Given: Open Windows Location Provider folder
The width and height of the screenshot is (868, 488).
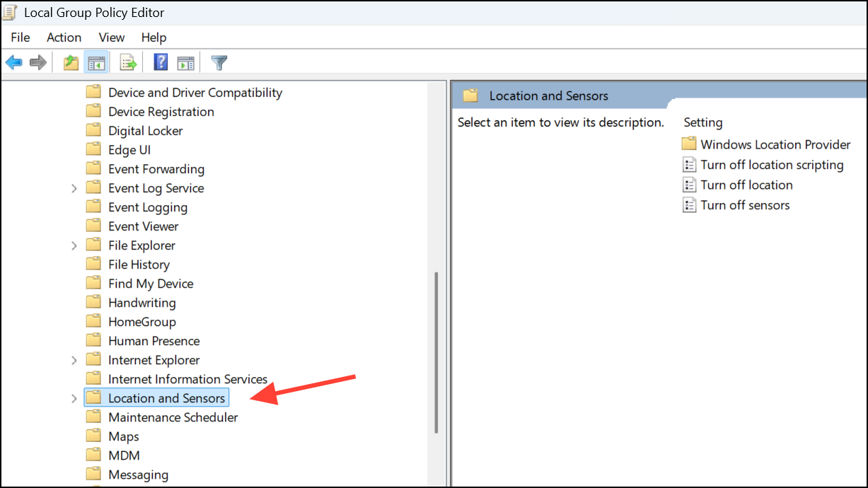Looking at the screenshot, I should 775,144.
